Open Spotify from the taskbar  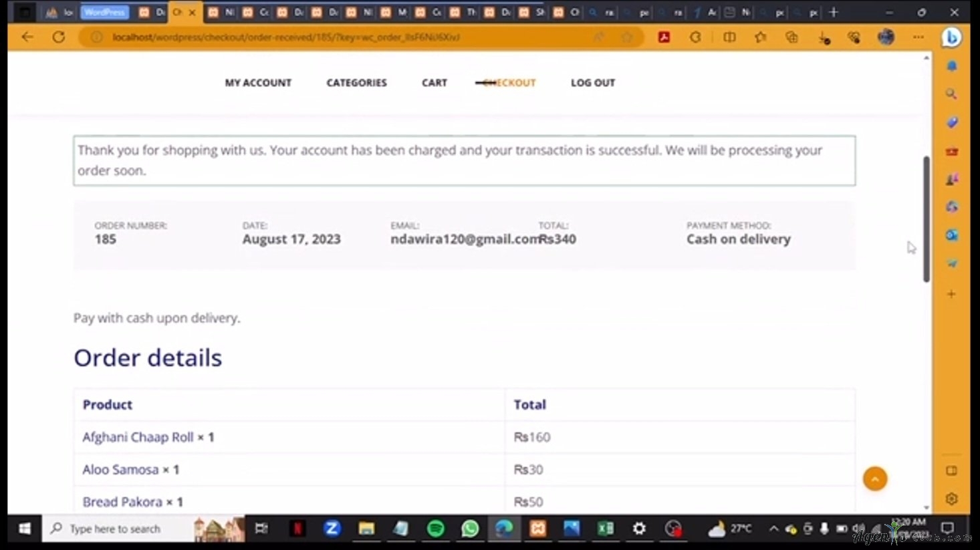coord(436,529)
